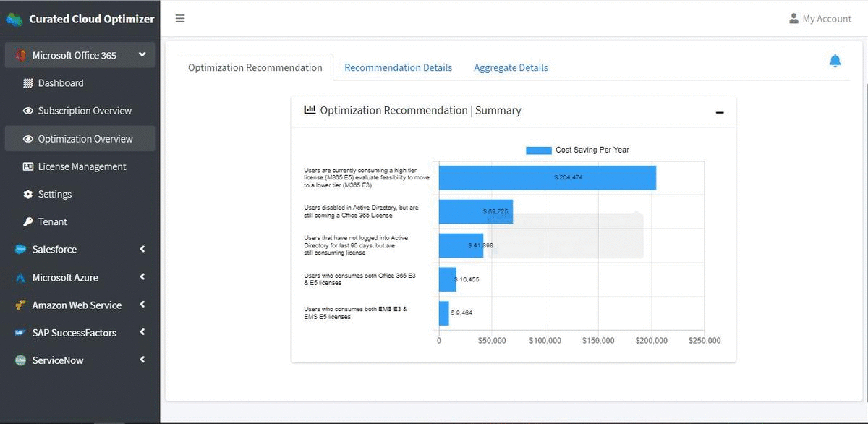868x424 pixels.
Task: Click the Curated Cloud Optimizer logo
Action: (14, 20)
